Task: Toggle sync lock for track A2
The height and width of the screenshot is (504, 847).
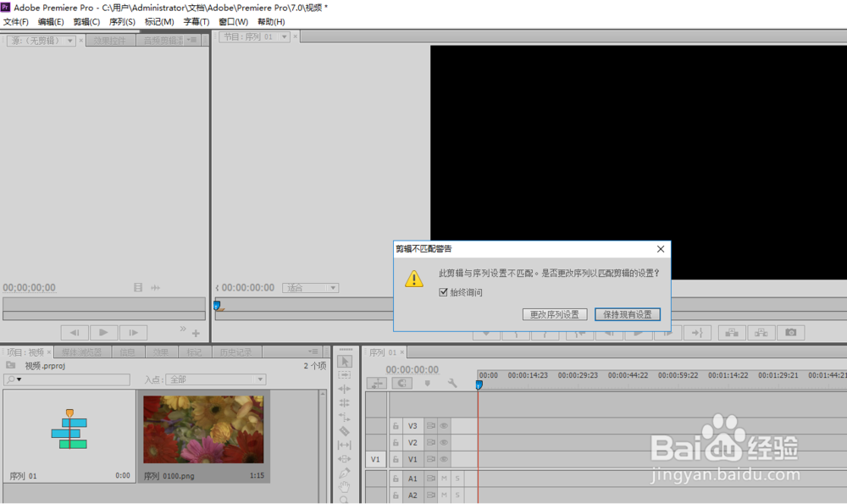Action: [430, 495]
